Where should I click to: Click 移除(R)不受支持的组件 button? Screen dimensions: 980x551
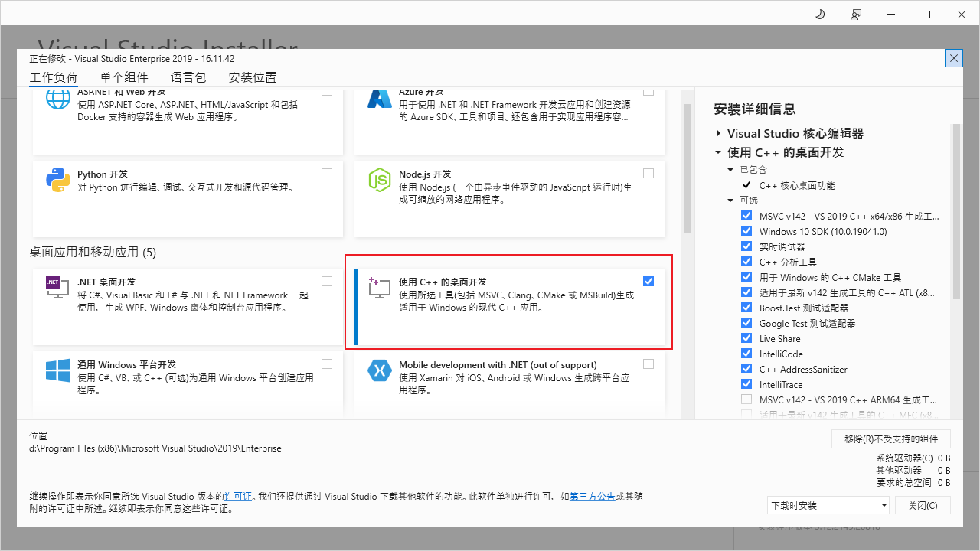point(891,439)
